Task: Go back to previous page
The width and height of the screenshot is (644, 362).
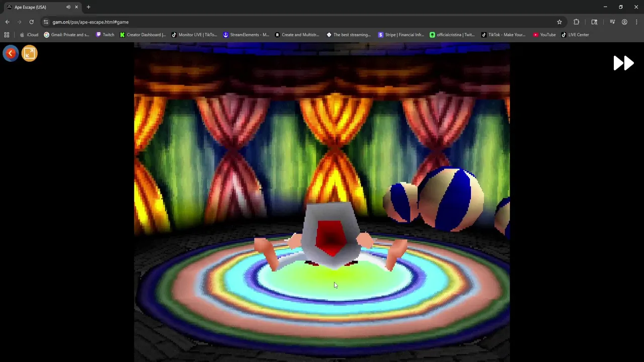Action: (x=7, y=22)
